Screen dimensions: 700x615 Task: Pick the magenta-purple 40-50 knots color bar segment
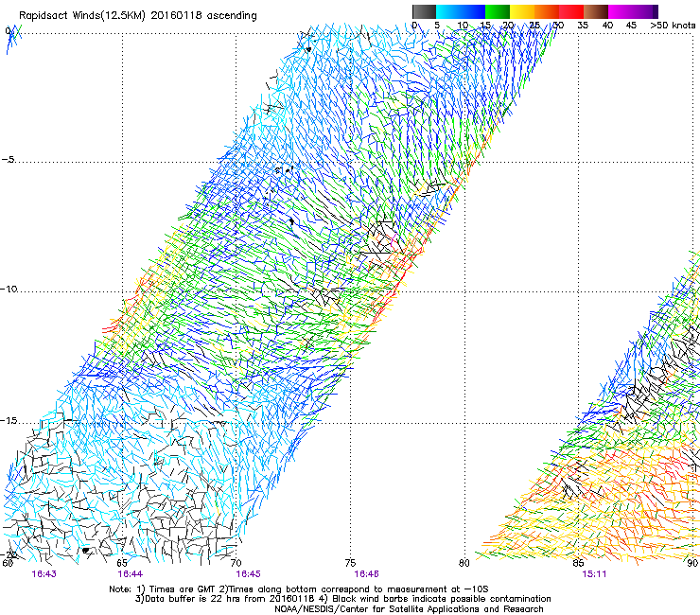pyautogui.click(x=633, y=11)
